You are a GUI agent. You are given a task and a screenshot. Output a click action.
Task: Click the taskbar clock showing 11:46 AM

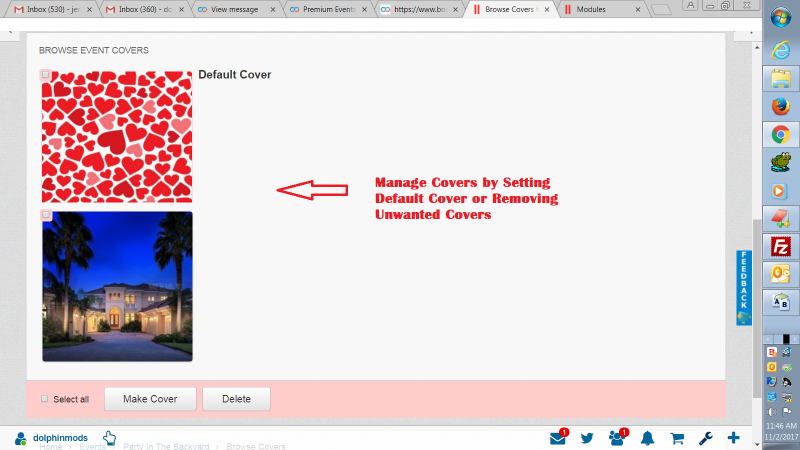781,426
